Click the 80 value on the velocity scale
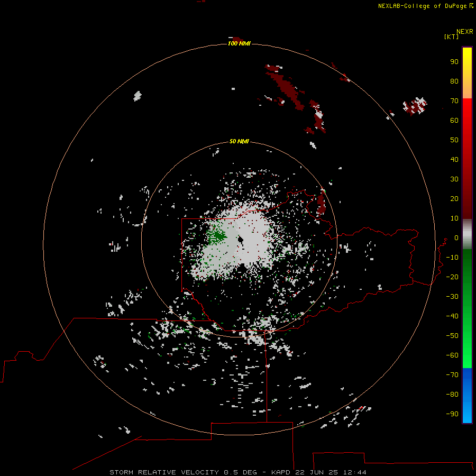Viewport: 476px width, 476px height. (x=454, y=81)
